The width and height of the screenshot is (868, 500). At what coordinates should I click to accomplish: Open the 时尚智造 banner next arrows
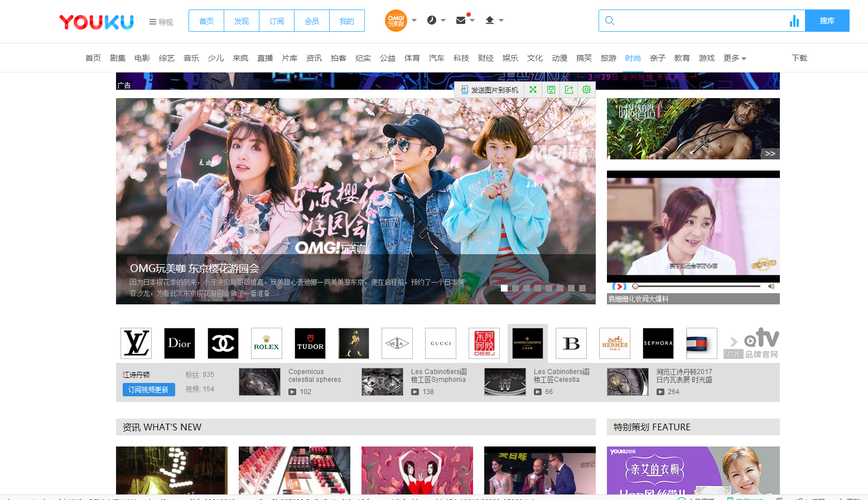770,153
